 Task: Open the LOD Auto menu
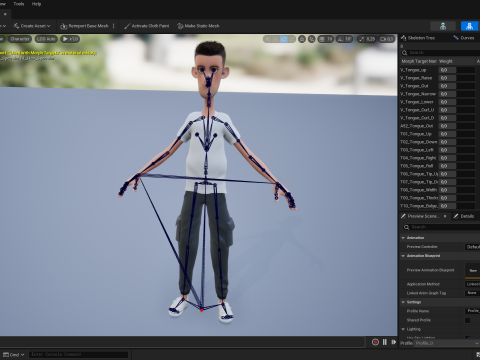pyautogui.click(x=46, y=39)
